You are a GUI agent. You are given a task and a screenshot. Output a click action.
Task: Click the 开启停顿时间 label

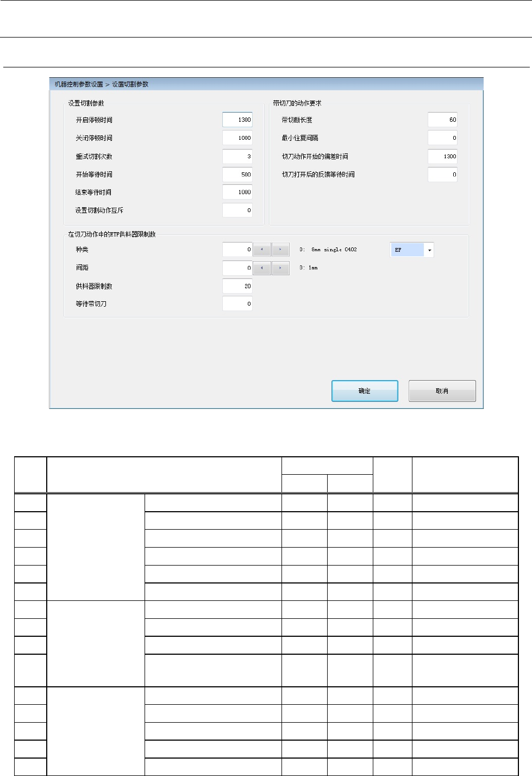click(x=94, y=120)
